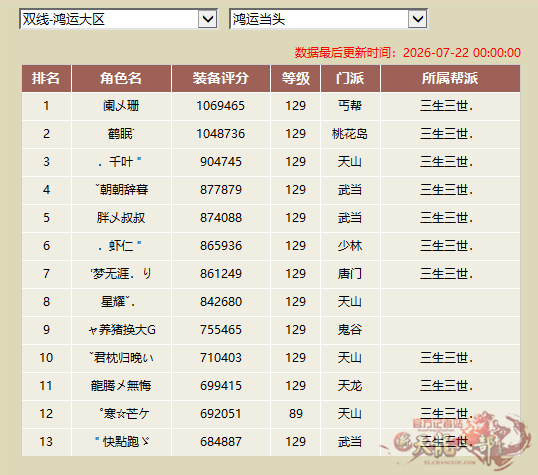Image resolution: width=538 pixels, height=475 pixels.
Task: Click guild 三生三世 in rank 7 row
Action: coord(446,274)
